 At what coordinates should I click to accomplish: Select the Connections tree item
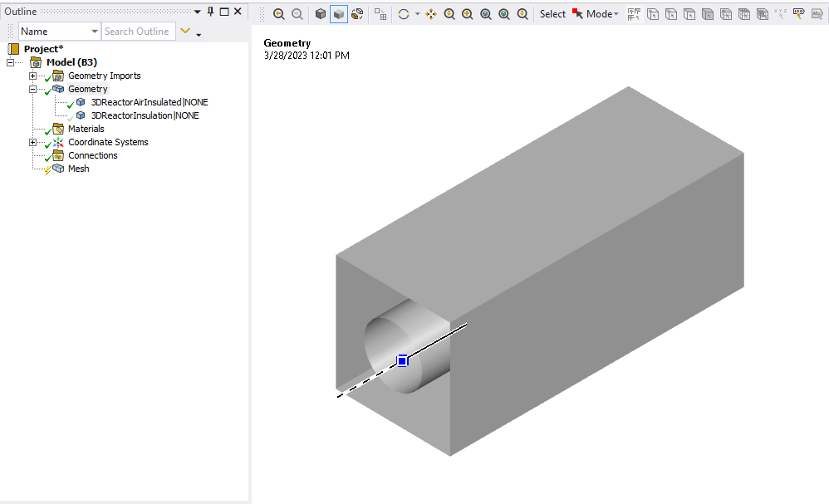pos(92,155)
